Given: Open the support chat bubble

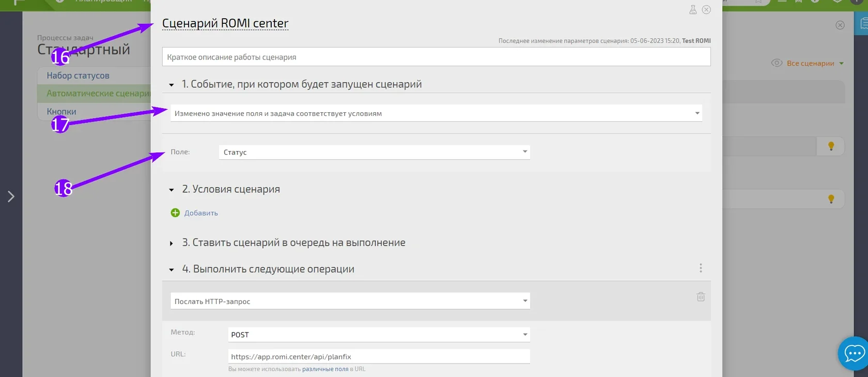Looking at the screenshot, I should tap(854, 354).
